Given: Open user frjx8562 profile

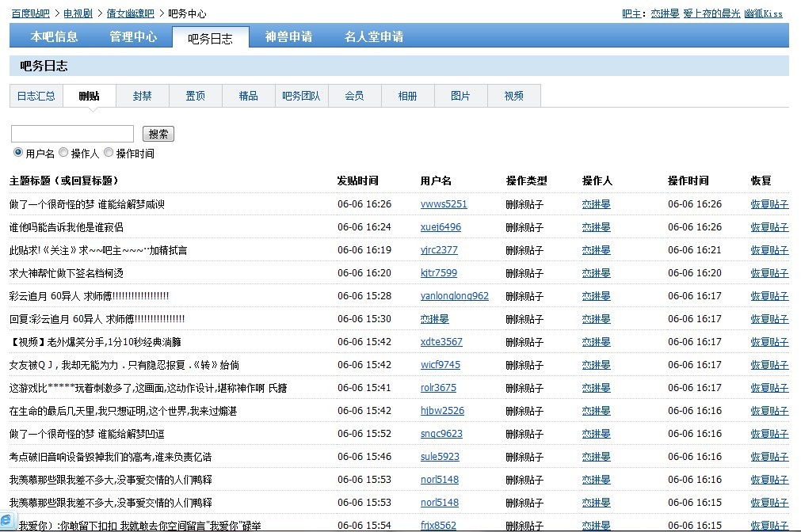Looking at the screenshot, I should [438, 526].
